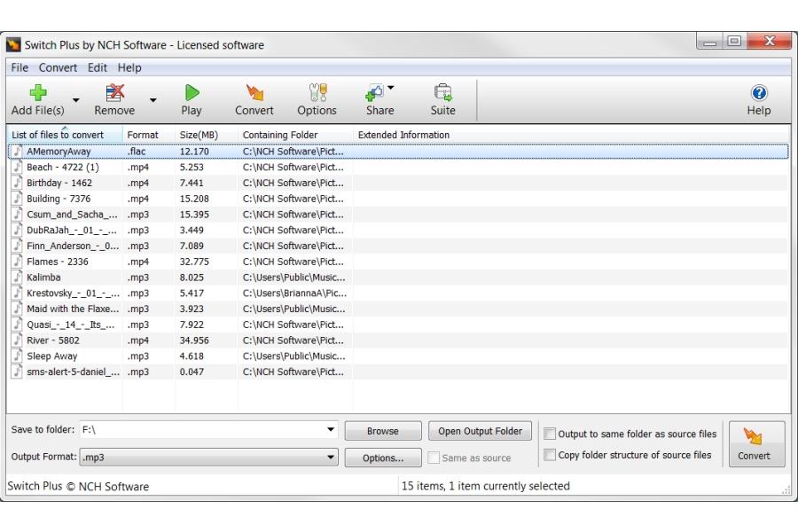Click the large Convert button at bottom right
Viewport: 798px width, 532px height.
(x=756, y=444)
